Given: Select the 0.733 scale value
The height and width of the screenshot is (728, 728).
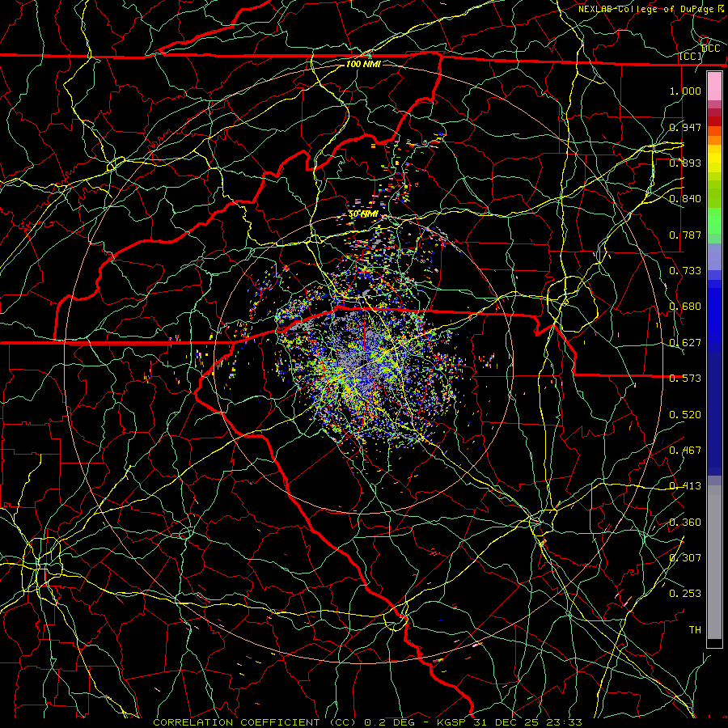Looking at the screenshot, I should pyautogui.click(x=685, y=270).
